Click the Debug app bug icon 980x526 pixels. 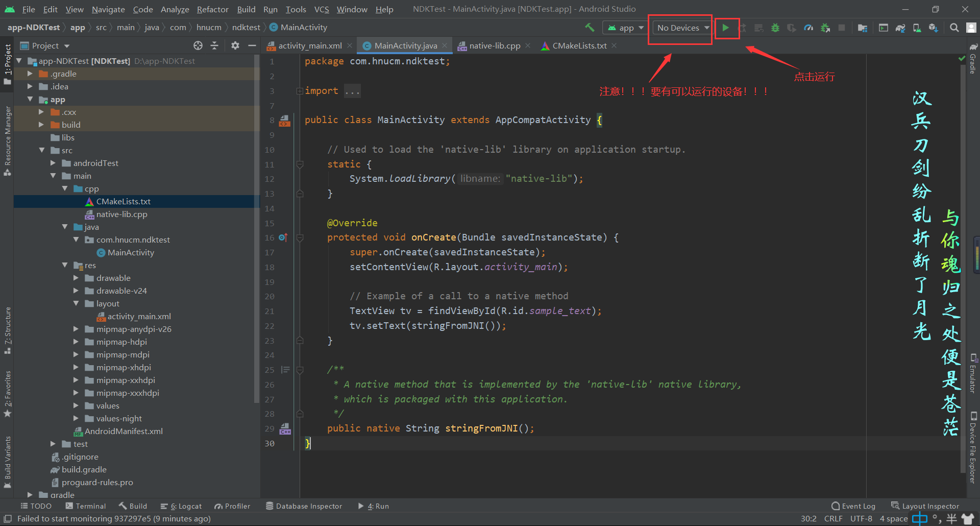pyautogui.click(x=775, y=28)
